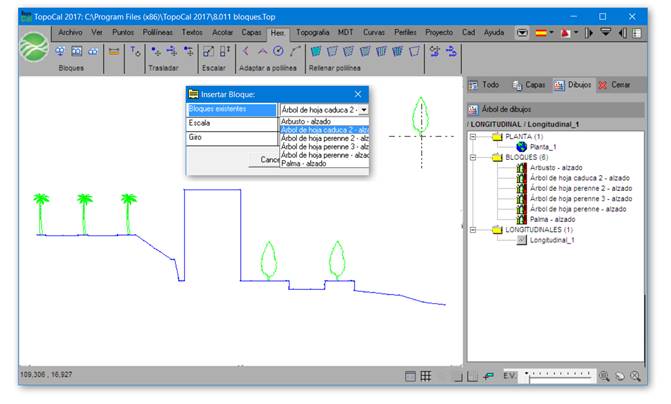Click the first icon after Rellenar polilínea

coord(435,51)
